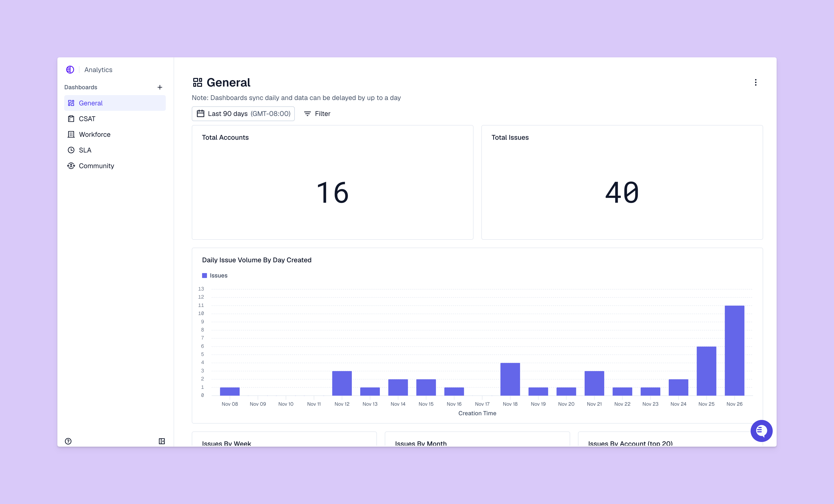Screen dimensions: 834x504
Task: Click the calendar icon in the date selector
Action: [200, 114]
